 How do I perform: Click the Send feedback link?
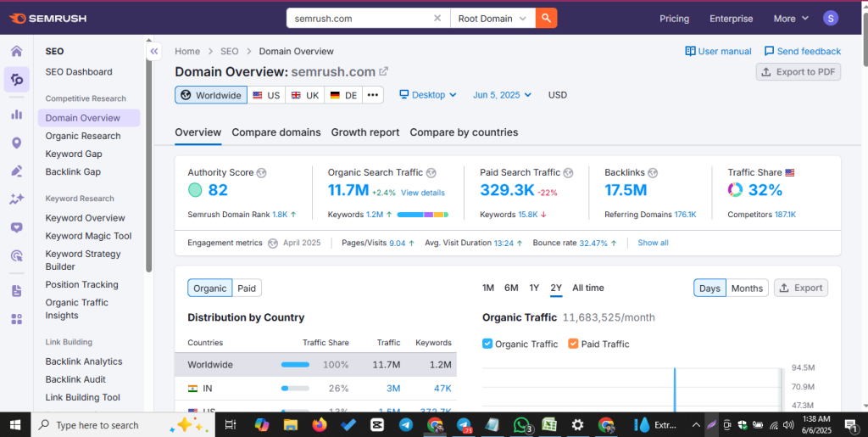[803, 51]
